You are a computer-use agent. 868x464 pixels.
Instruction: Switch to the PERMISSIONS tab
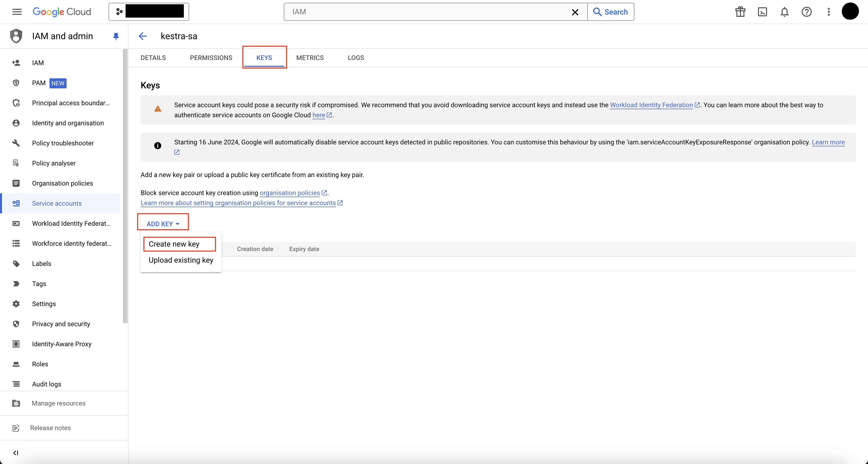[211, 57]
